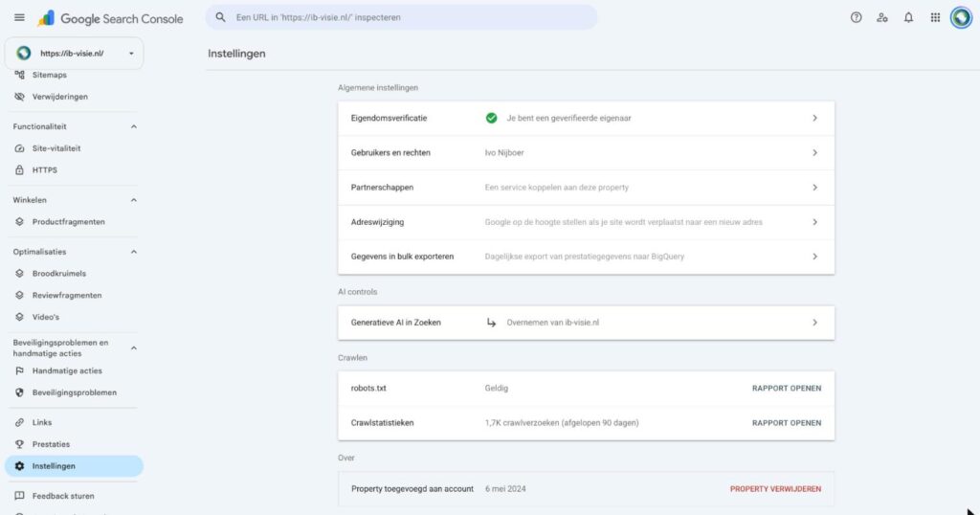This screenshot has height=515, width=980.
Task: Click the search magnifier icon
Action: pyautogui.click(x=221, y=17)
